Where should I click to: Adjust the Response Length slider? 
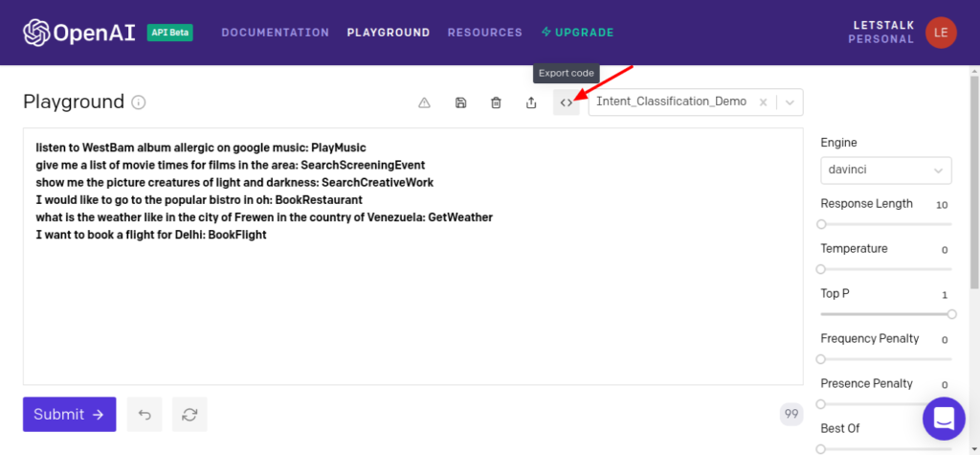point(886,224)
